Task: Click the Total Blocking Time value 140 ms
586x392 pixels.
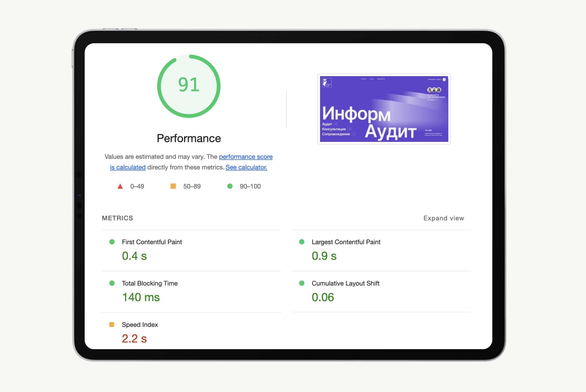Action: point(141,297)
